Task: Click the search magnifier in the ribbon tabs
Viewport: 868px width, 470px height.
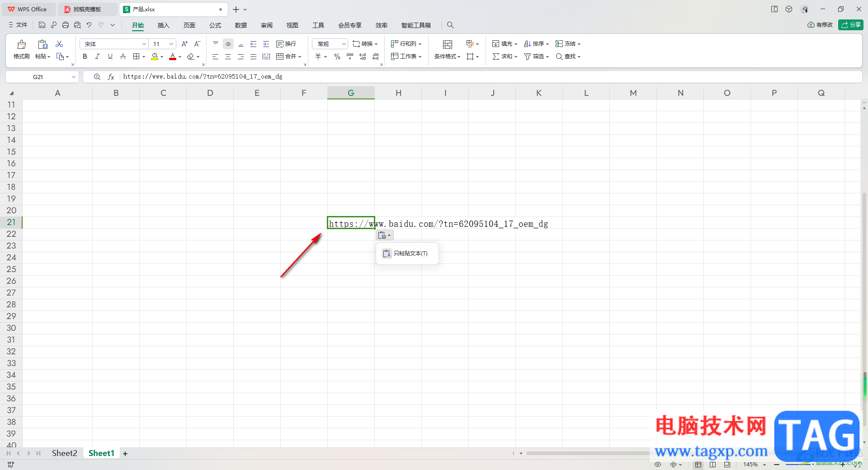Action: tap(450, 25)
